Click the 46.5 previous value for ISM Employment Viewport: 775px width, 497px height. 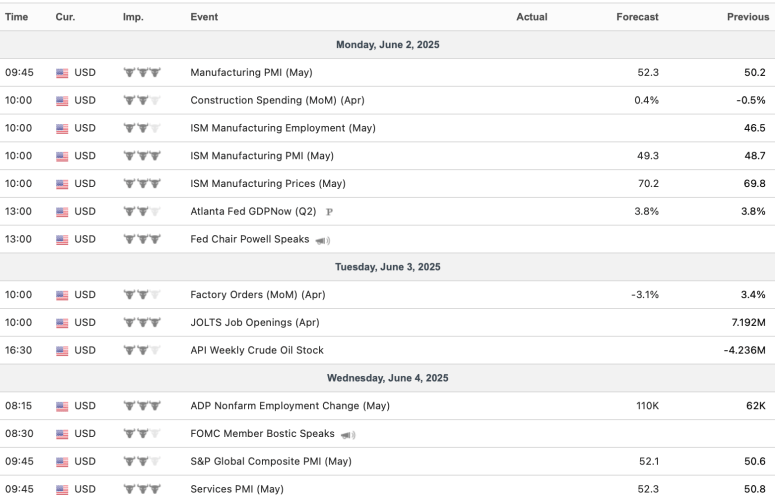click(755, 128)
